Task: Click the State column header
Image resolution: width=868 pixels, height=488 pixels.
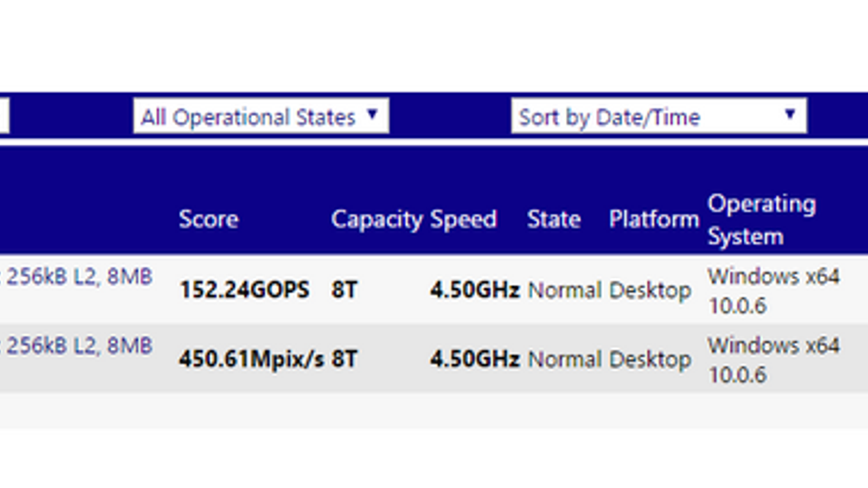Action: 554,220
